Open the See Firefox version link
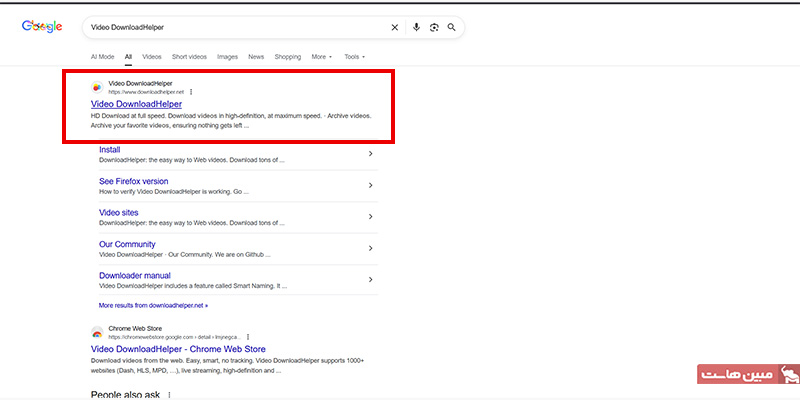The image size is (800, 400). click(x=133, y=181)
